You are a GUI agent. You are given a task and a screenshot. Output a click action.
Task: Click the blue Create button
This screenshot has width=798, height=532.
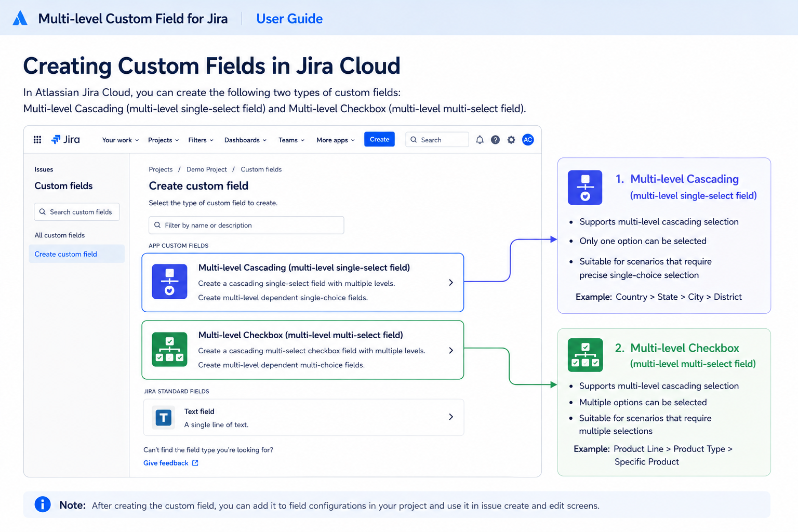[x=380, y=139]
